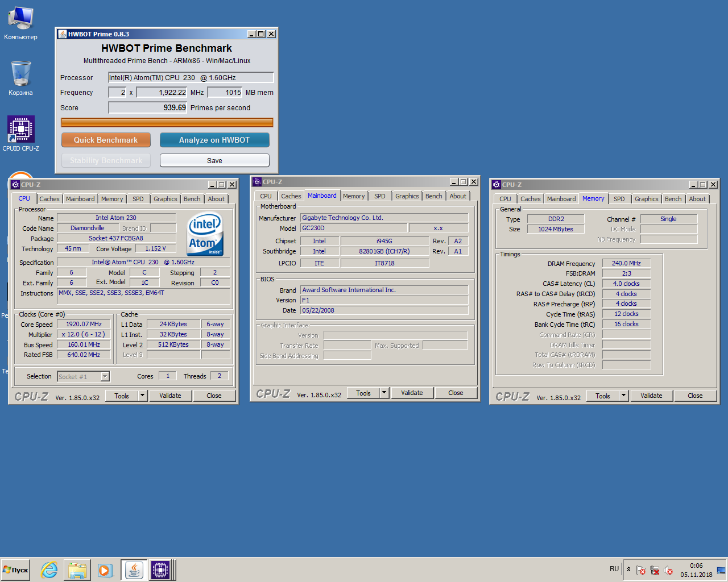Click the Intel Atom logo in CPU-Z
The height and width of the screenshot is (582, 728).
click(x=205, y=234)
